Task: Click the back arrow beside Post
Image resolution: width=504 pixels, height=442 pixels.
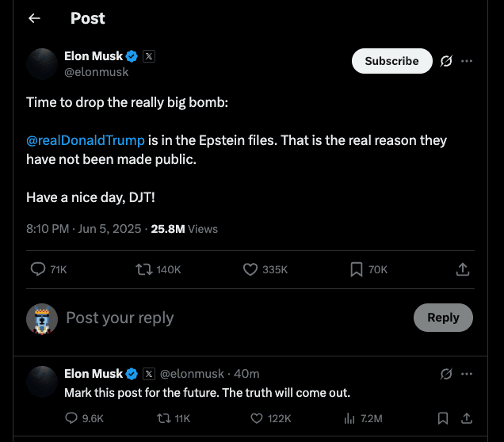Action: click(x=34, y=18)
